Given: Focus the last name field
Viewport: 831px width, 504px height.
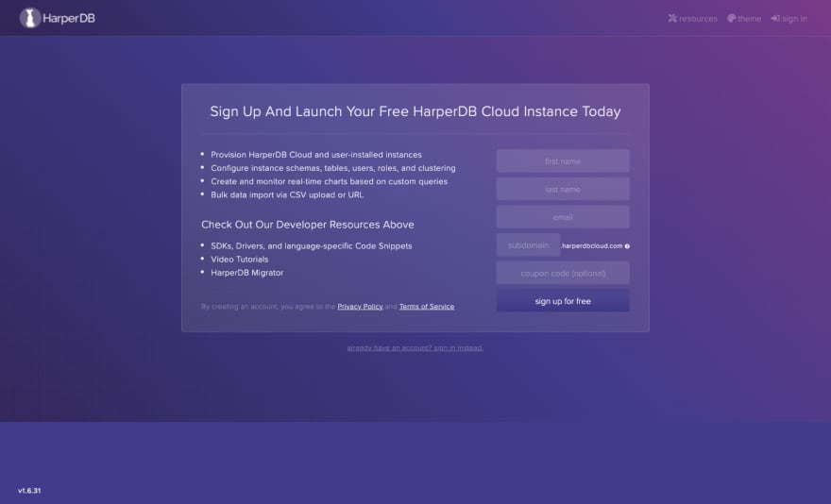Looking at the screenshot, I should click(563, 189).
